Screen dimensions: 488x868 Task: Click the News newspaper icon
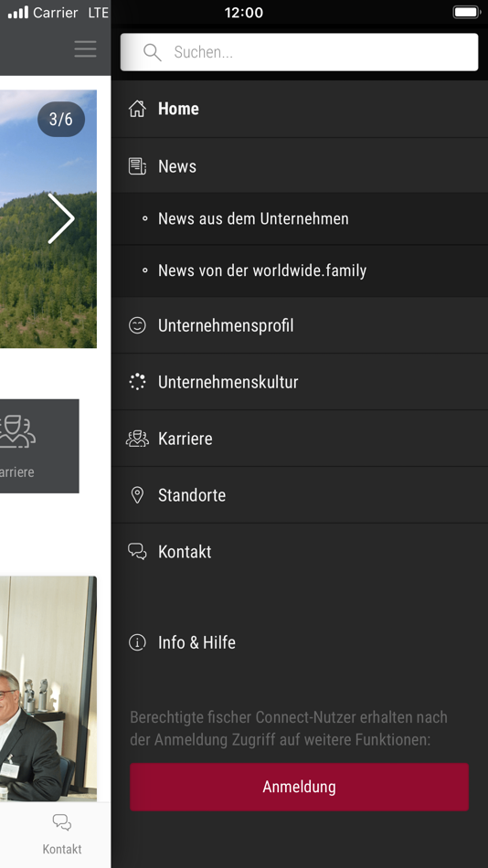point(137,166)
